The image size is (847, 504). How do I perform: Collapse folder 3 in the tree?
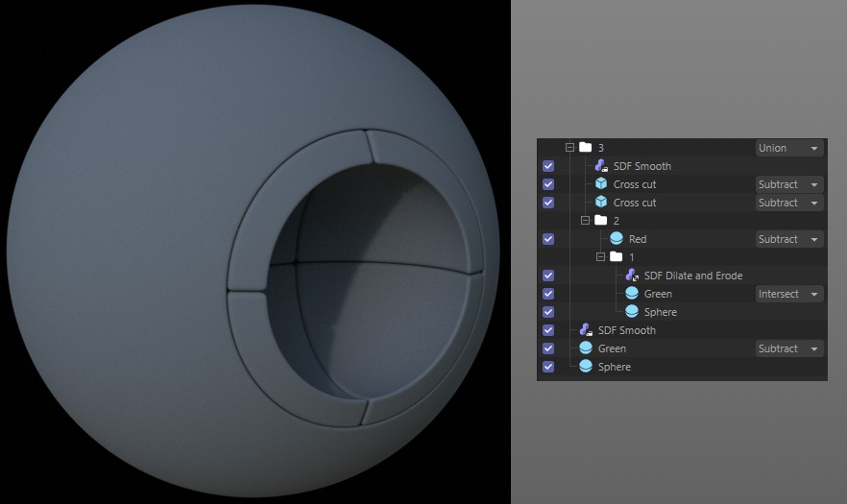(x=569, y=148)
